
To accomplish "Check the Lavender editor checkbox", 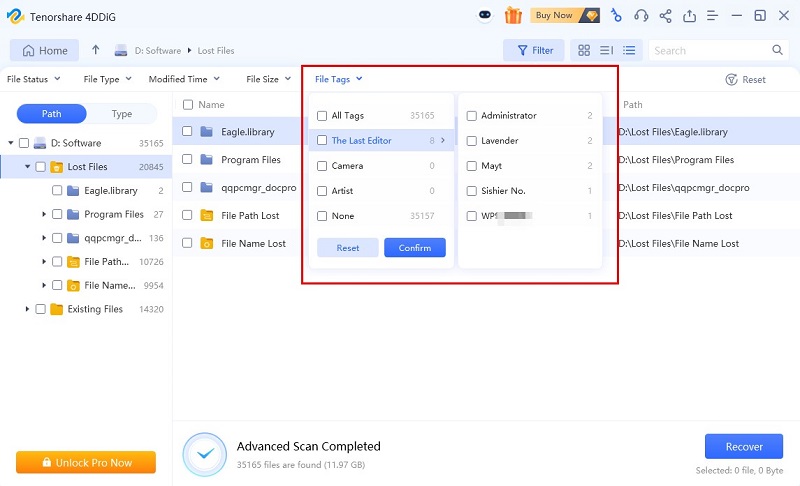I will tap(472, 140).
